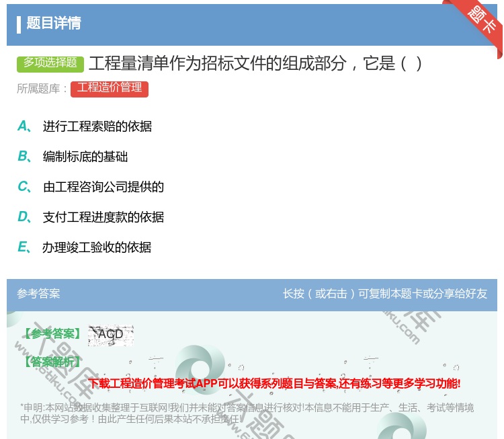
Task: Click the 参考答案 section heading
Action: (38, 293)
